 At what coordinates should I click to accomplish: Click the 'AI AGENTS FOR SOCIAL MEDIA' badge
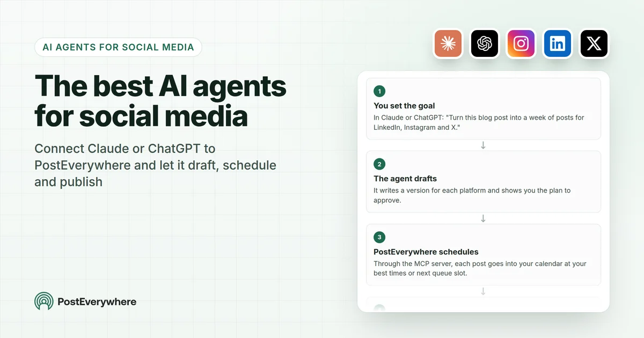pos(118,47)
